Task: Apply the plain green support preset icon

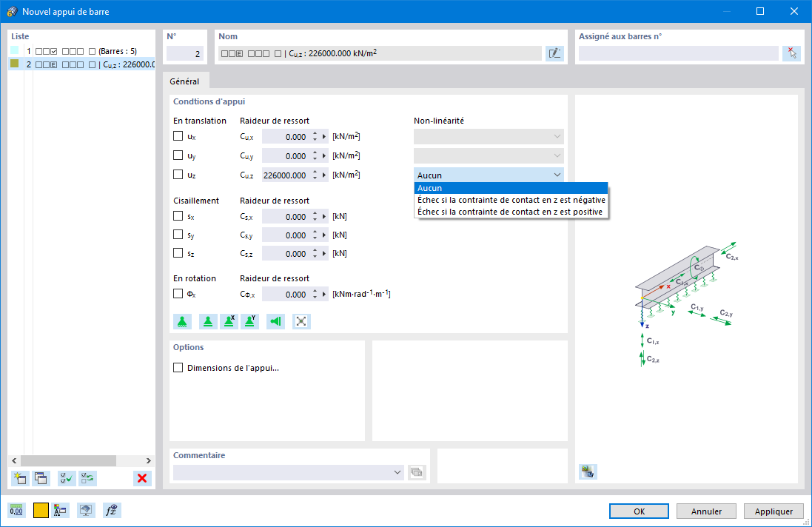Action: click(208, 321)
